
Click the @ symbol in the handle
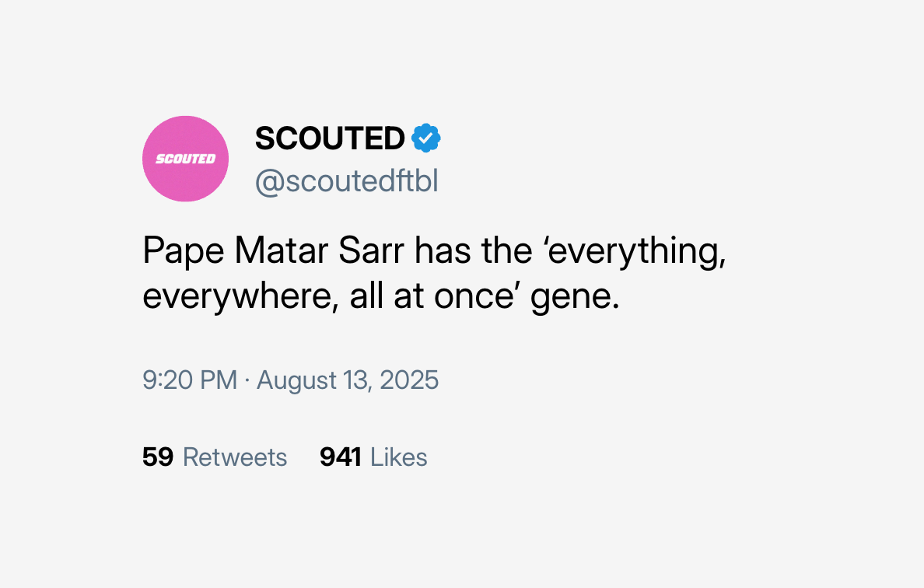pos(270,182)
